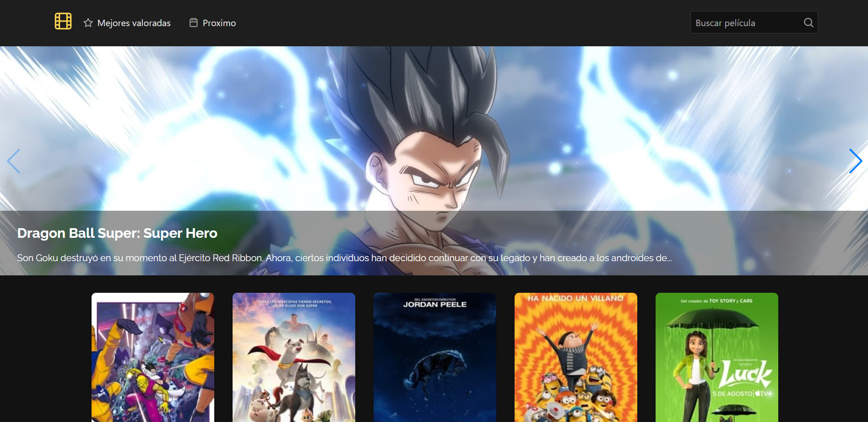Image resolution: width=868 pixels, height=422 pixels.
Task: Open the Jordan Peele movie poster card
Action: pyautogui.click(x=435, y=357)
